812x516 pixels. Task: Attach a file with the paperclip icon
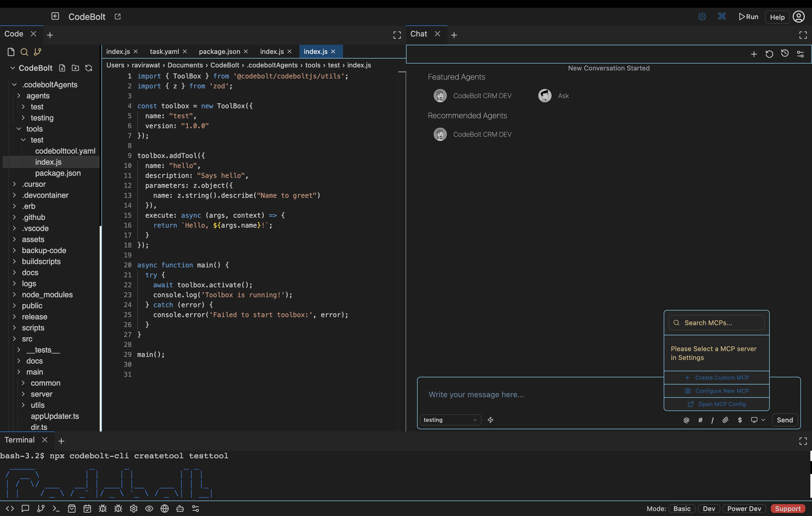tap(725, 420)
